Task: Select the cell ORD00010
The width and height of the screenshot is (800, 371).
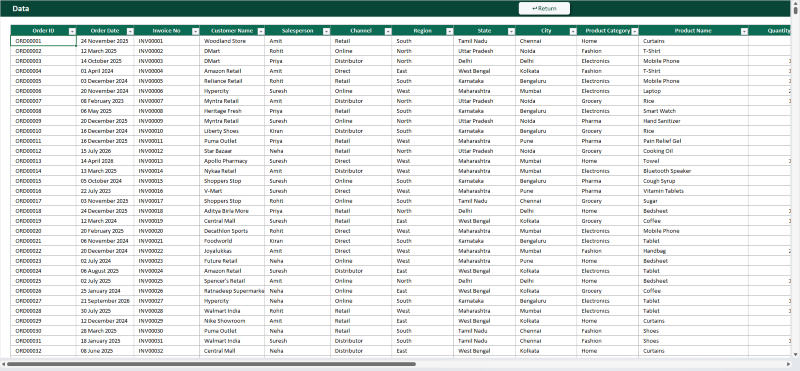Action: [43, 131]
